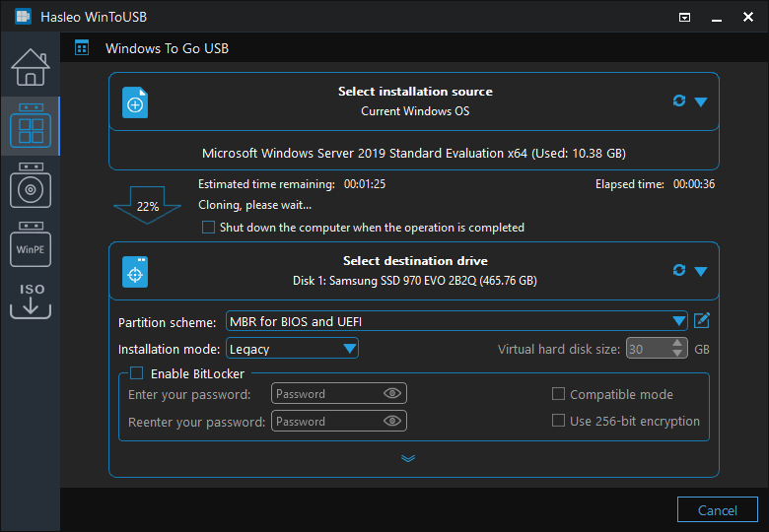Close the WinToUSB window
Screen dimensions: 769x532
[x=748, y=17]
